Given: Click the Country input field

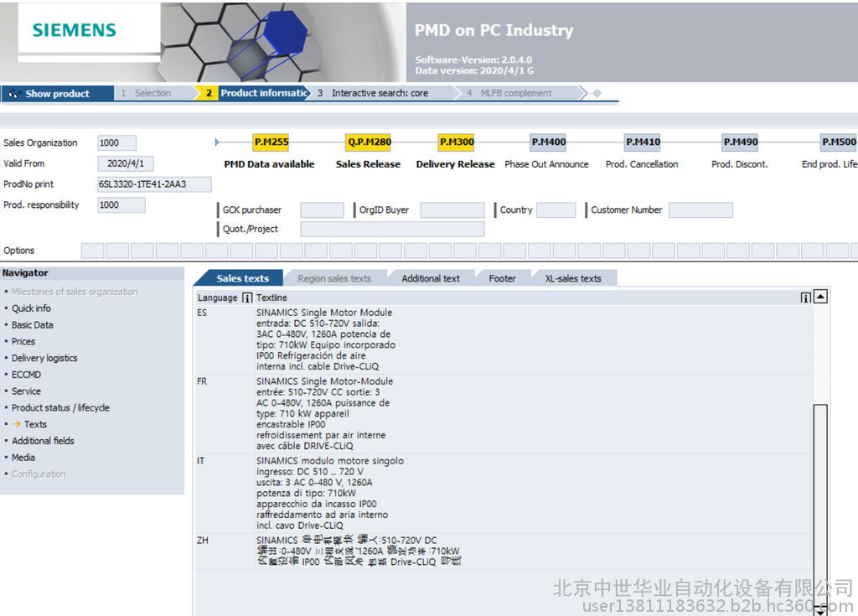Looking at the screenshot, I should (x=556, y=210).
